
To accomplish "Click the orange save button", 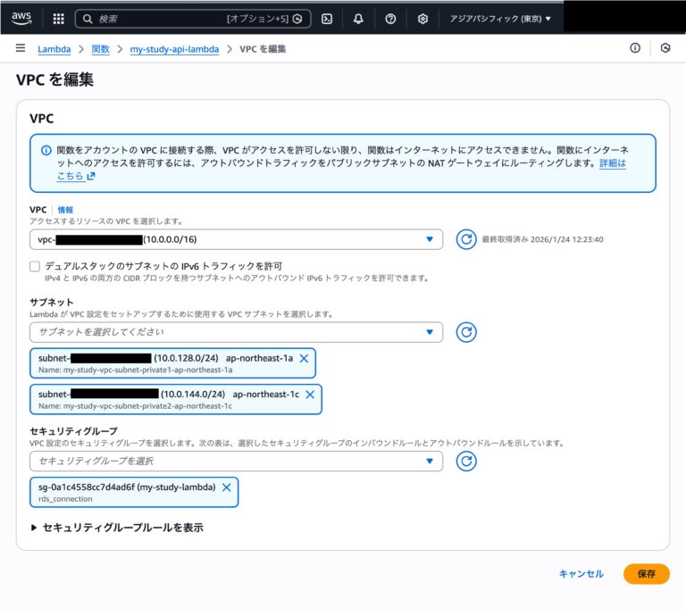I will [646, 574].
